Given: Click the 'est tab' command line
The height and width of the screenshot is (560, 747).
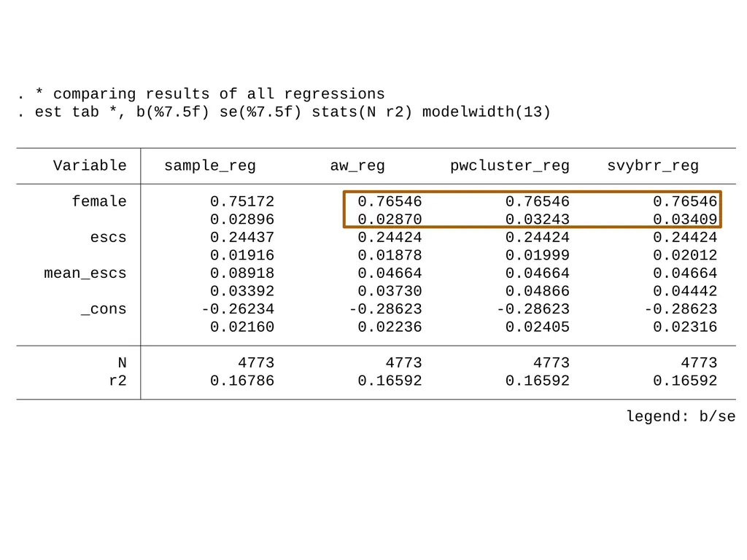Looking at the screenshot, I should pyautogui.click(x=284, y=112).
